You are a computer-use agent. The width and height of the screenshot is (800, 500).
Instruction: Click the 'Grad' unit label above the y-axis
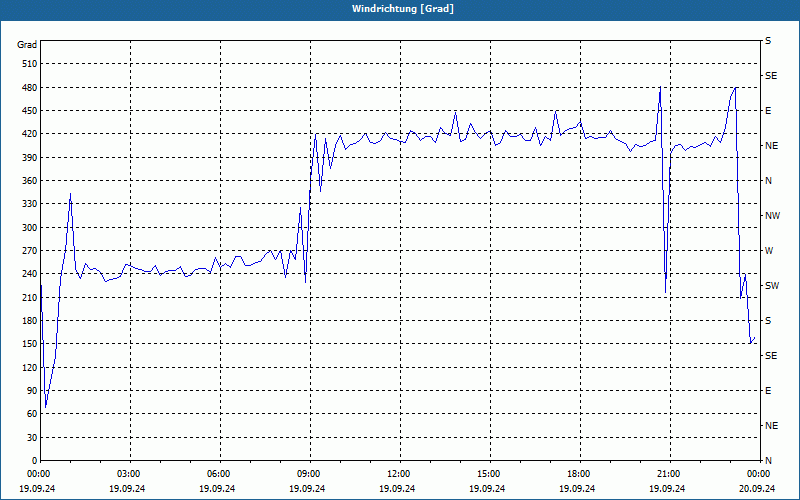coord(27,45)
